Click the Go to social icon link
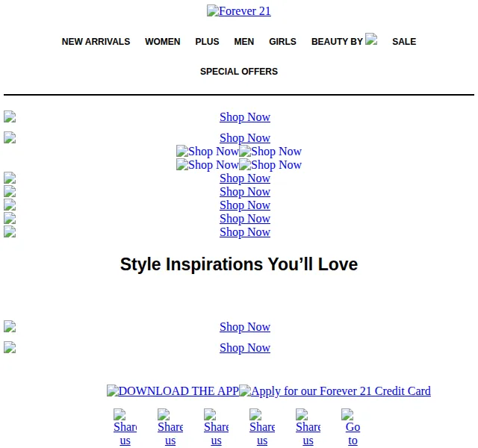The height and width of the screenshot is (448, 478). 353,428
